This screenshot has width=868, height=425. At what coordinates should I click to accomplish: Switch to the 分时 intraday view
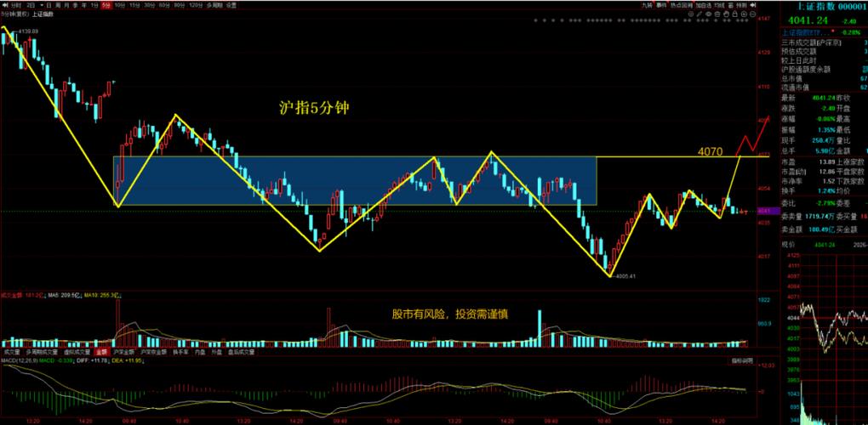click(16, 5)
